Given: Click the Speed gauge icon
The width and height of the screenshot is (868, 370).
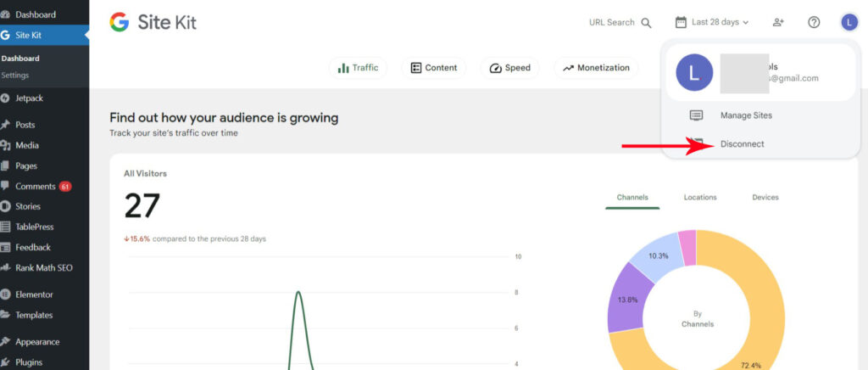Looking at the screenshot, I should coord(495,68).
